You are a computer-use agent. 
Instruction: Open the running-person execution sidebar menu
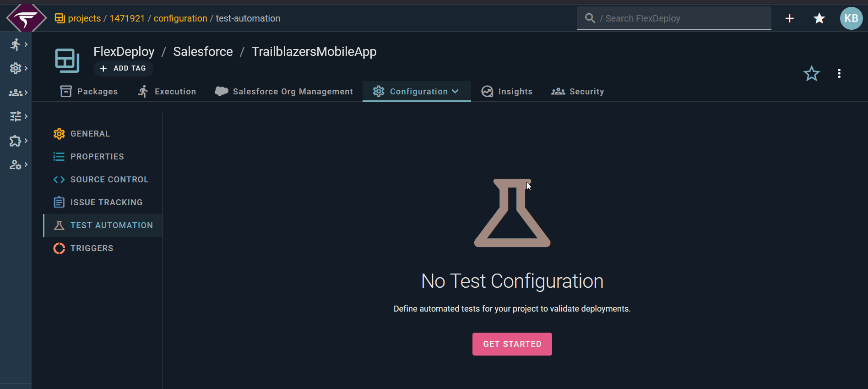pyautogui.click(x=18, y=44)
